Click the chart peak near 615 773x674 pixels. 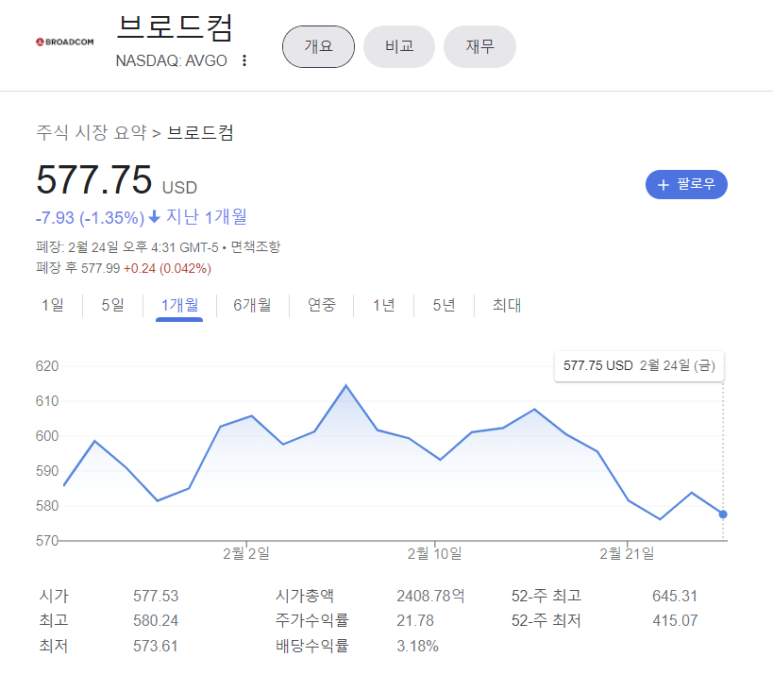(346, 386)
